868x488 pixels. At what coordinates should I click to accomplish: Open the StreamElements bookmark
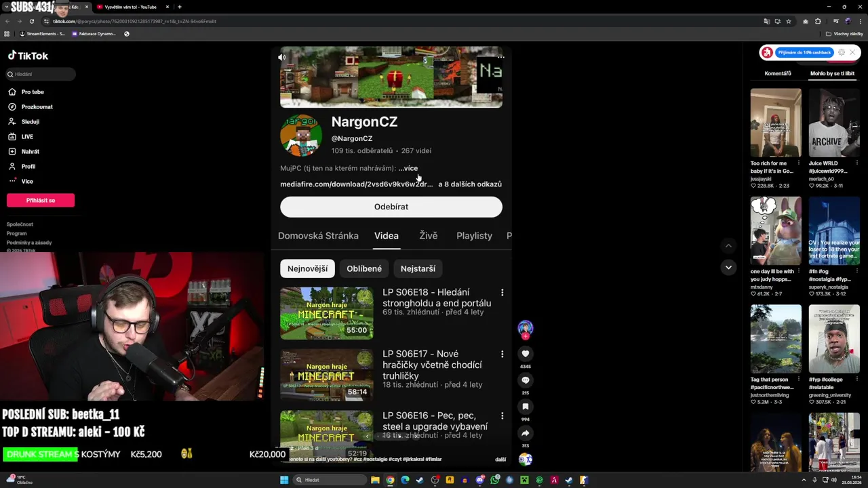pos(43,33)
